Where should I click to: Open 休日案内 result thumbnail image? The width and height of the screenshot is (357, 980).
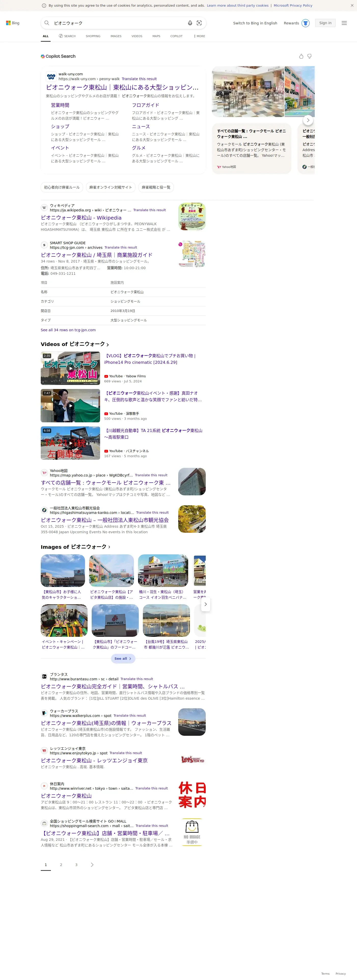pyautogui.click(x=192, y=795)
